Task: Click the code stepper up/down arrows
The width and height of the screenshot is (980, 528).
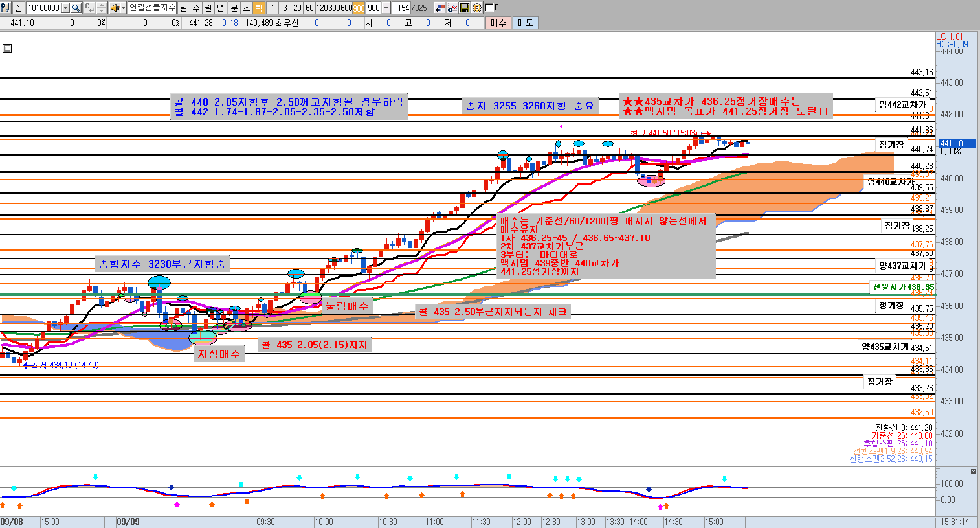Action: coord(101,8)
